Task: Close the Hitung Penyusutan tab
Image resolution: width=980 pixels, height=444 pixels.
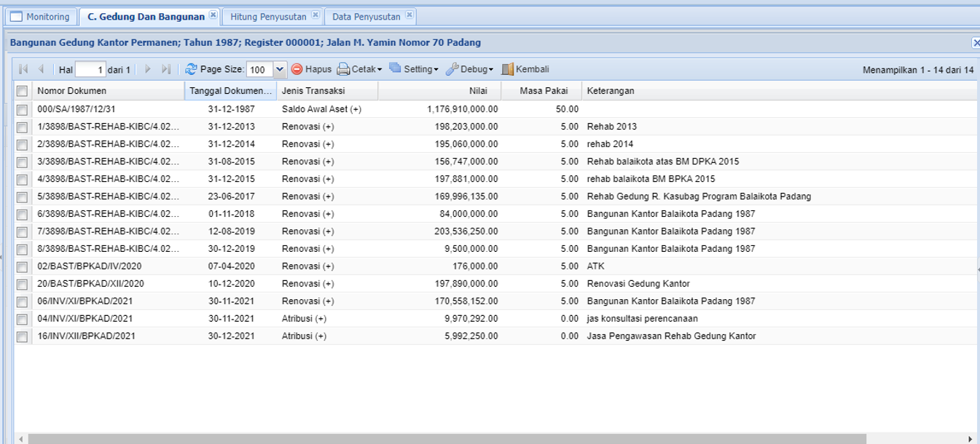Action: tap(315, 15)
